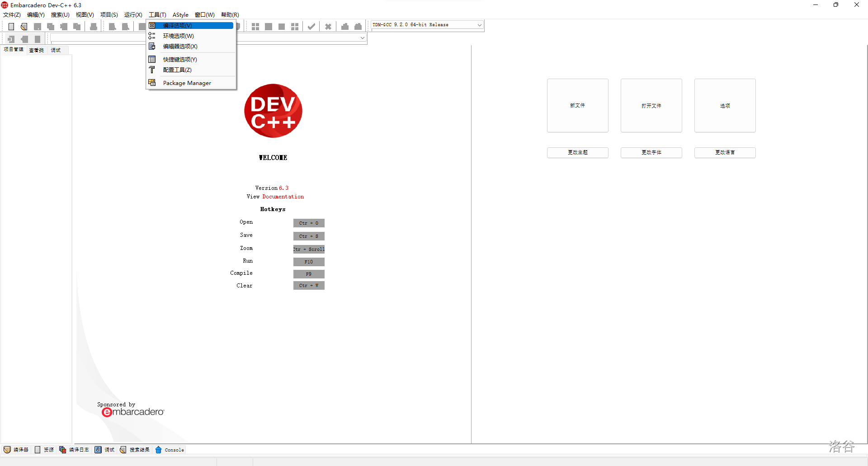Click the Compile four-squares toolbar icon
868x466 pixels.
[x=255, y=27]
